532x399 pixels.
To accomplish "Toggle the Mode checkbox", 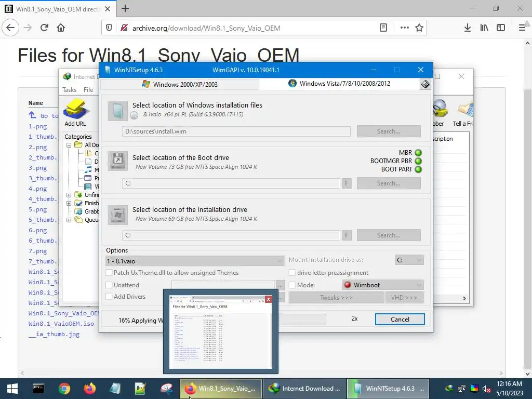I will (292, 285).
